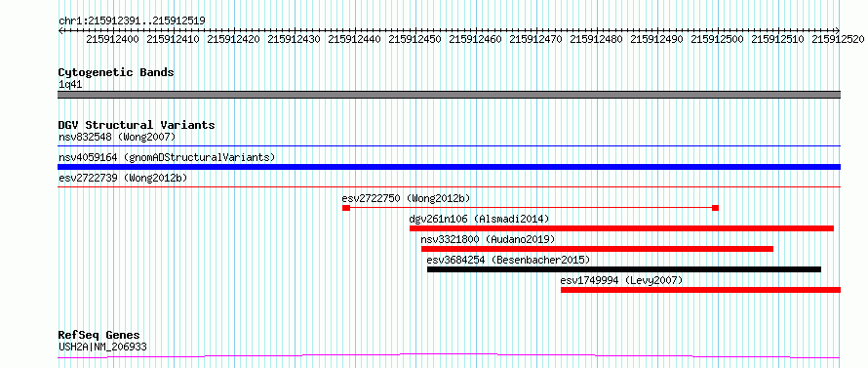
Task: Click the chr1:215912391..215912519 coordinate label
Action: (x=132, y=21)
